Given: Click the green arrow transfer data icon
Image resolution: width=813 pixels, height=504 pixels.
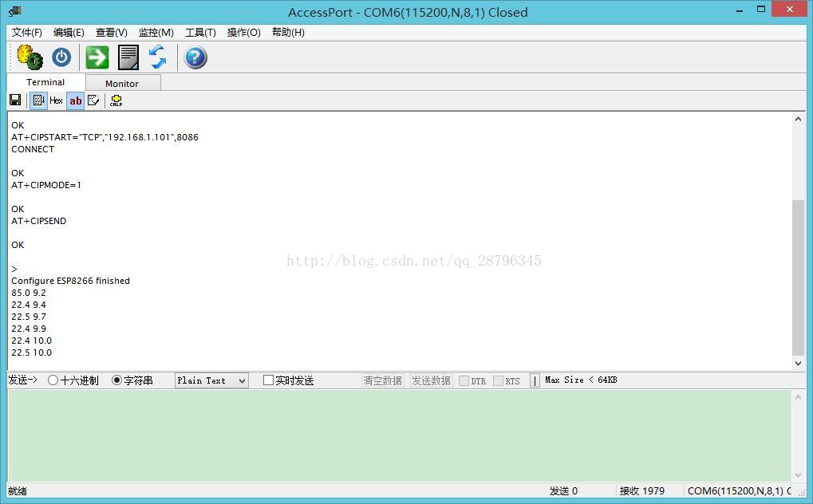Looking at the screenshot, I should [x=97, y=57].
